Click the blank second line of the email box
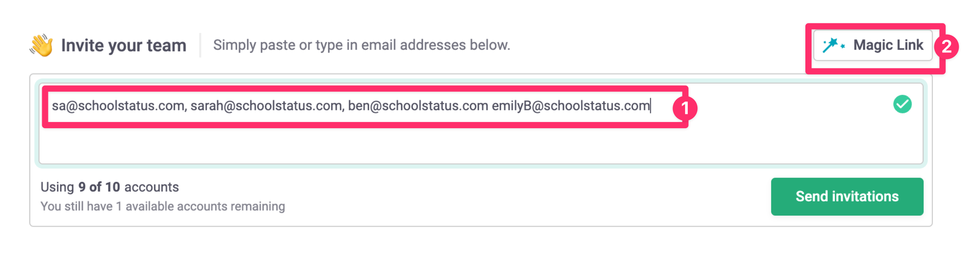 click(481, 144)
